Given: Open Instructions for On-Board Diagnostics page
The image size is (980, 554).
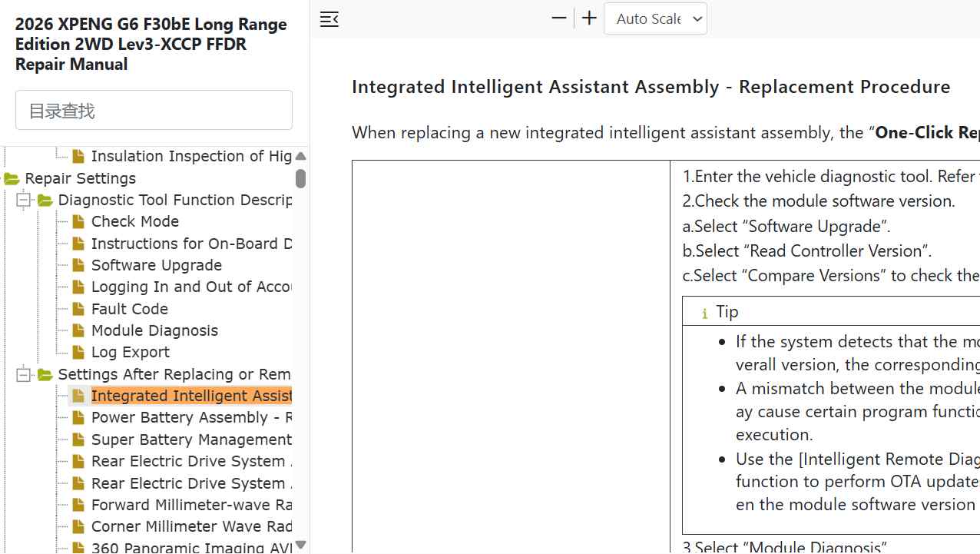Looking at the screenshot, I should coord(191,244).
